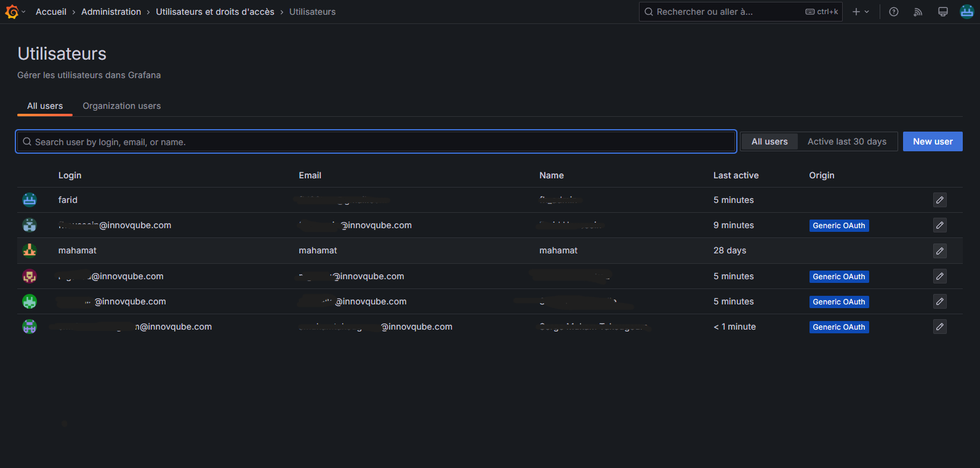This screenshot has width=980, height=468.
Task: Click the Origin column header
Action: pos(822,175)
